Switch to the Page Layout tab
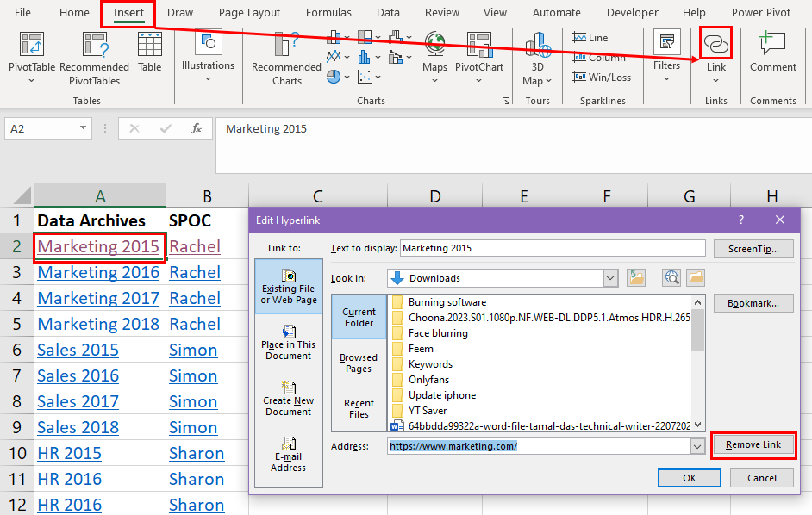The image size is (812, 515). click(249, 12)
